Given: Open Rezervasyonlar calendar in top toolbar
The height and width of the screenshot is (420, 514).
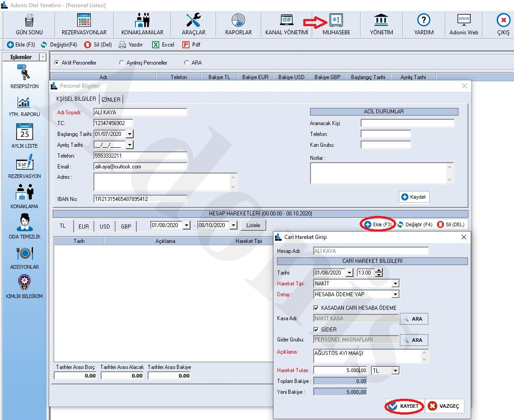Looking at the screenshot, I should click(x=84, y=21).
